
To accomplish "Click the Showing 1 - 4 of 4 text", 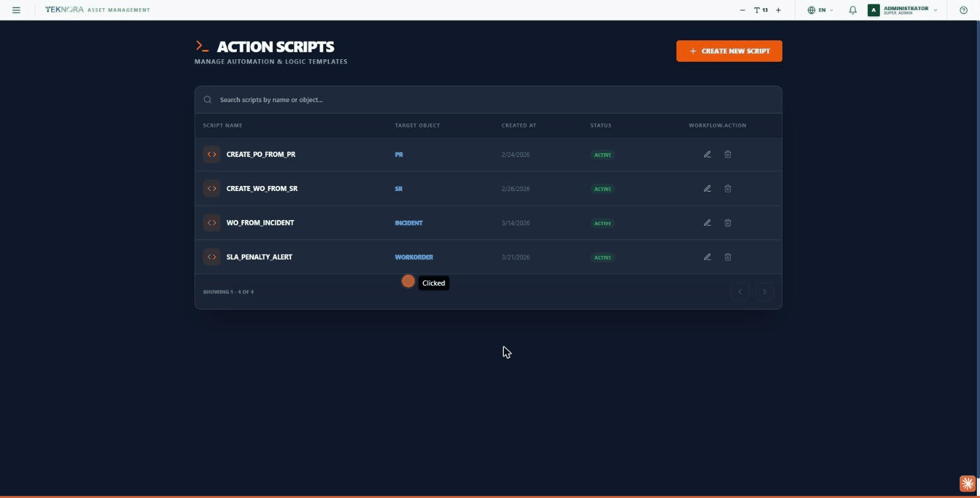I will 228,292.
